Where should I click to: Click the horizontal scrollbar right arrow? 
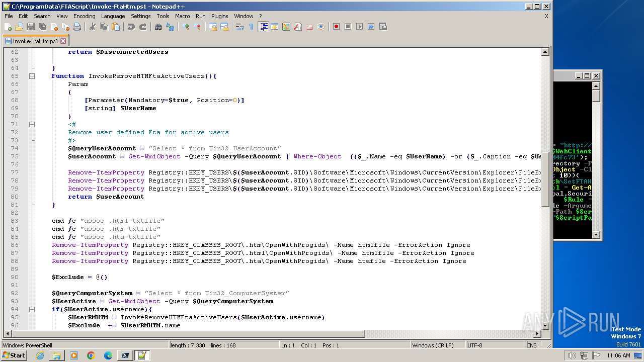tap(537, 333)
